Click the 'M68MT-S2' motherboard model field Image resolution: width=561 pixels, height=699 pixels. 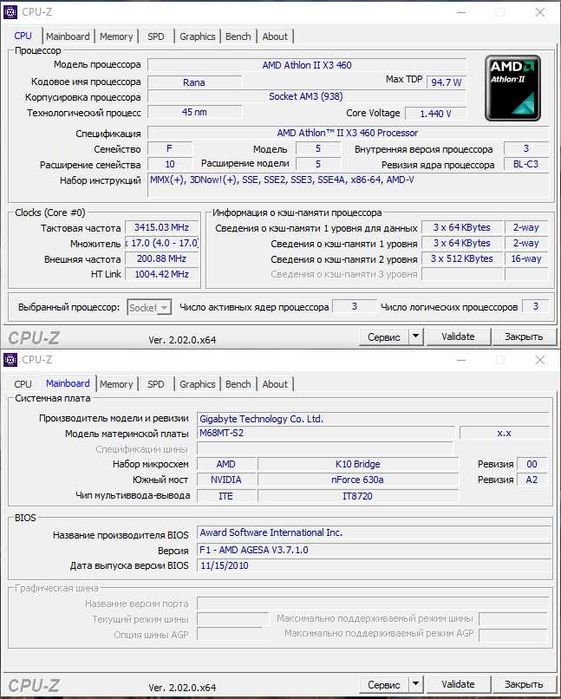326,433
